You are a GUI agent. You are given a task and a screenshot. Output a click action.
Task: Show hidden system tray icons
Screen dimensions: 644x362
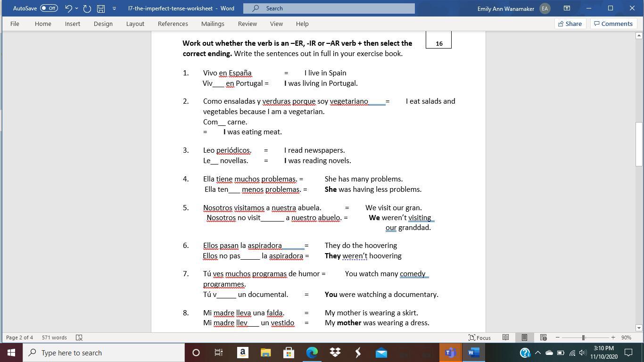tap(537, 353)
